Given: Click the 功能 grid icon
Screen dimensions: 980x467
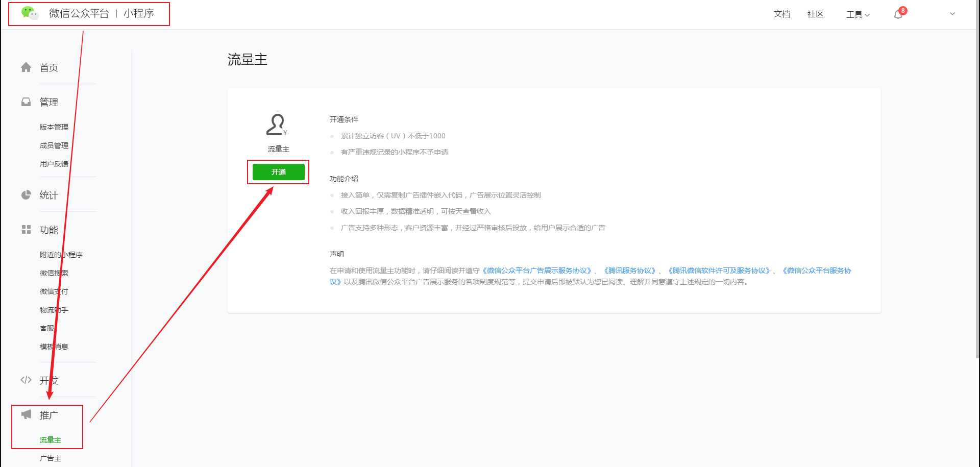Looking at the screenshot, I should tap(26, 230).
